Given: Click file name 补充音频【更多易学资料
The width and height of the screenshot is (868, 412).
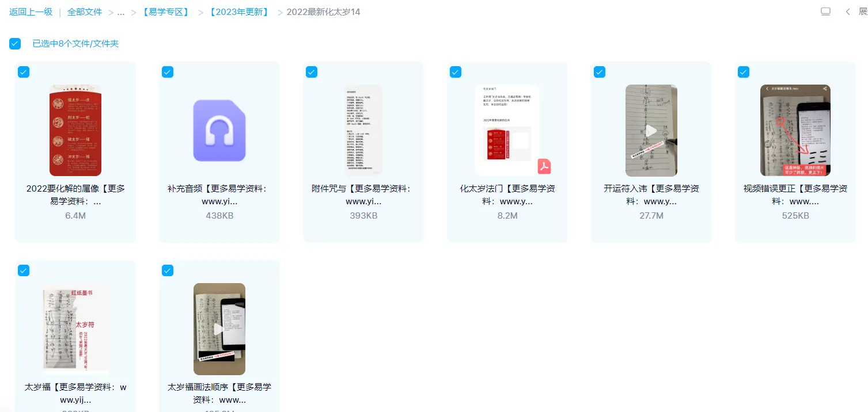Looking at the screenshot, I should click(x=219, y=195).
